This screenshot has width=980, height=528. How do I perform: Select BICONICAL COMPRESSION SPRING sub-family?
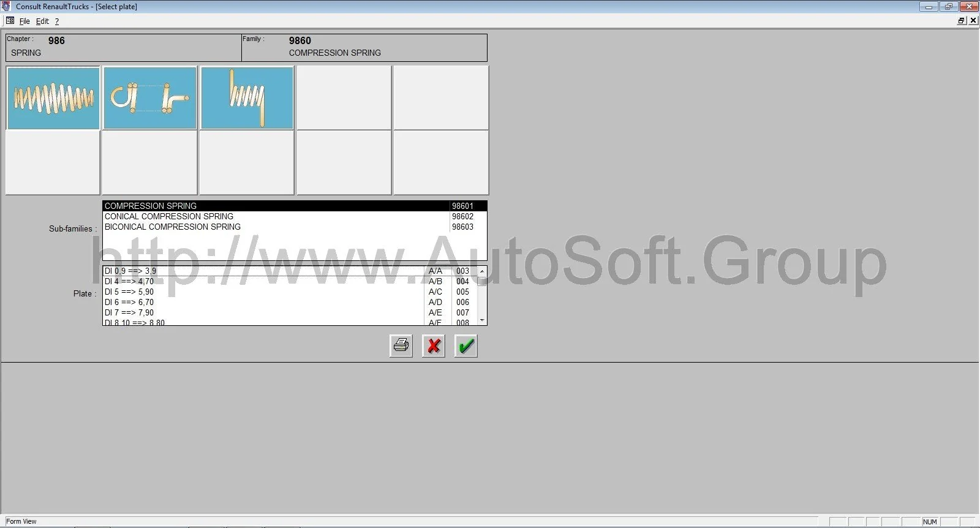coord(295,227)
